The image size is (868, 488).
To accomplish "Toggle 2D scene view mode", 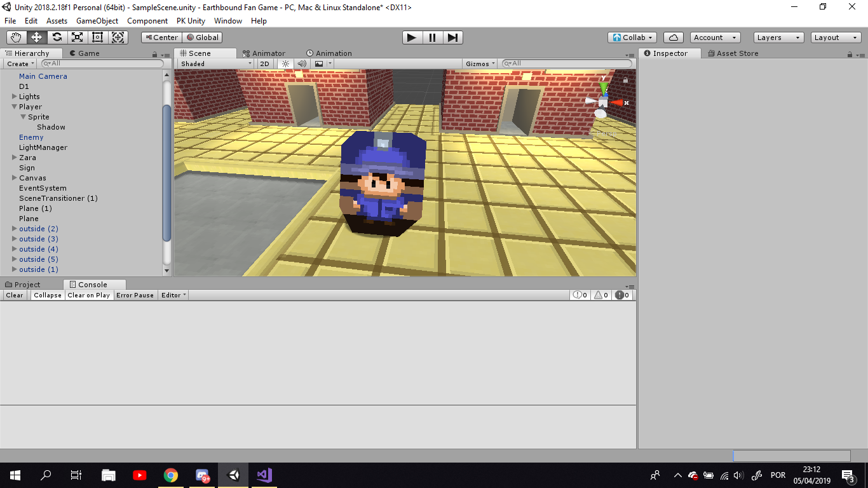I will (265, 64).
